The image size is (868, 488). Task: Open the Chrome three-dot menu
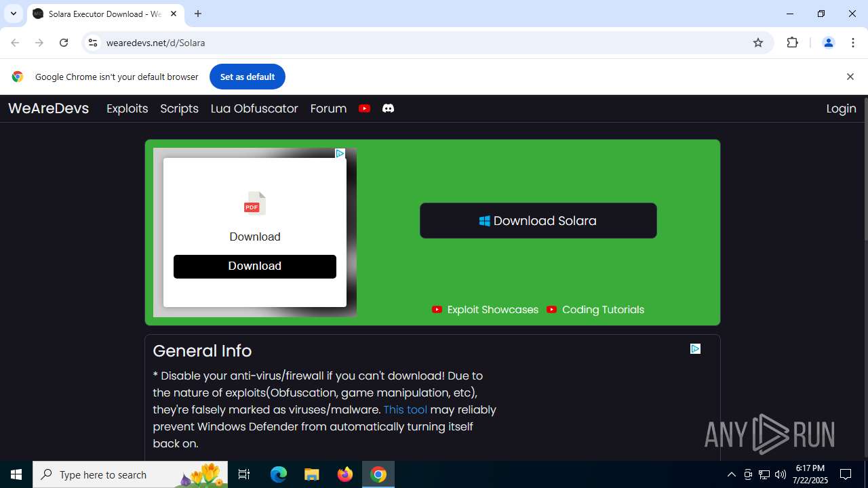point(853,43)
